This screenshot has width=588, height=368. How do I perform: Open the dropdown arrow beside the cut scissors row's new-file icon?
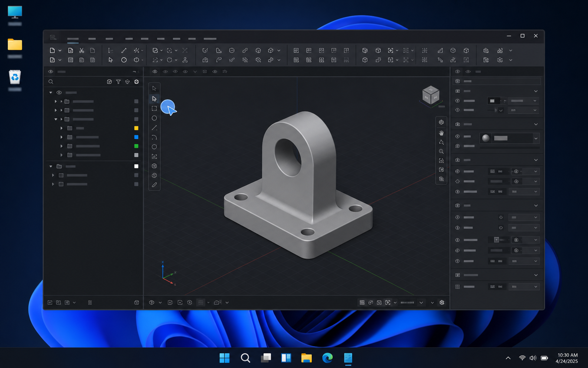tap(60, 50)
